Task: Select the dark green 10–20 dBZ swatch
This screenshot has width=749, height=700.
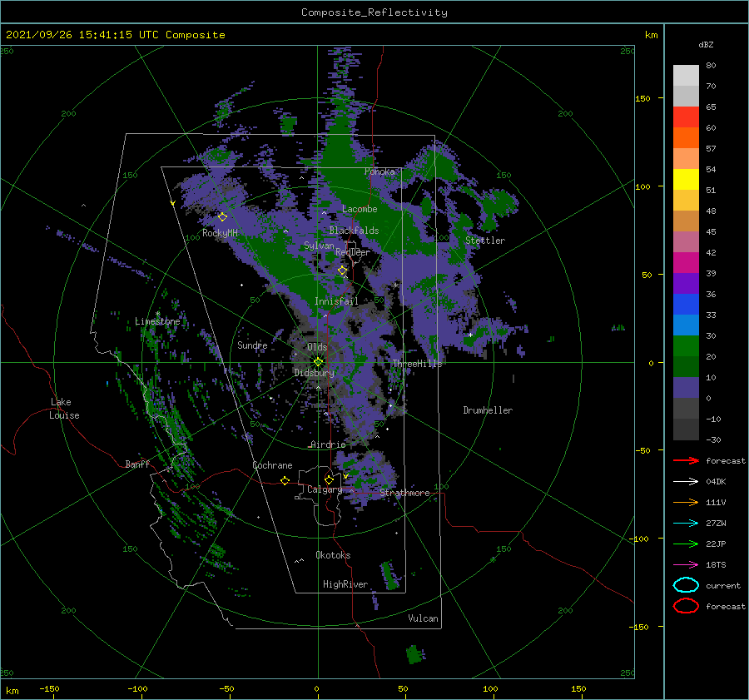Action: pyautogui.click(x=686, y=366)
